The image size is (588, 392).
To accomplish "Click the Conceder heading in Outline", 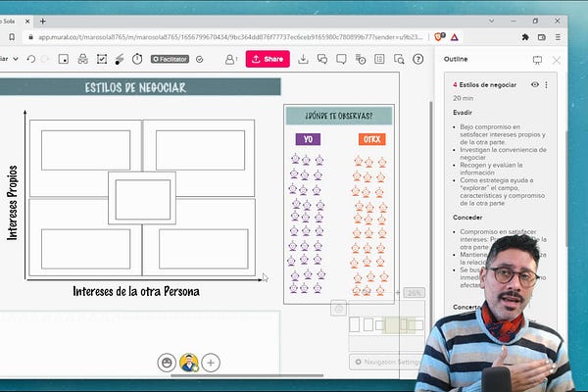I will (467, 218).
